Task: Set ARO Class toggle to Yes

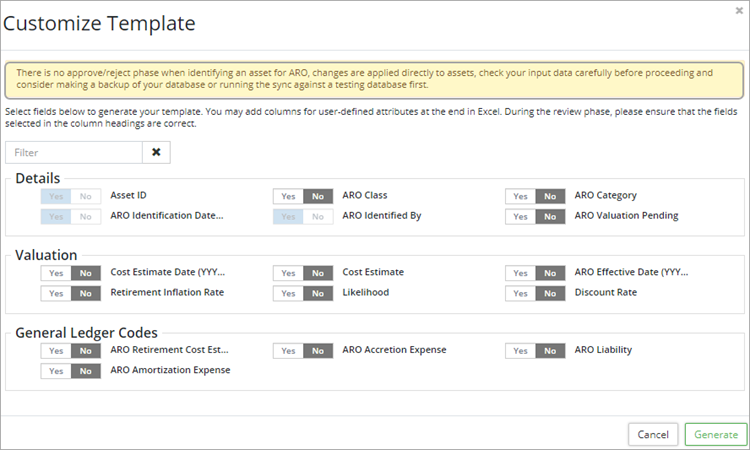Action: [x=288, y=196]
